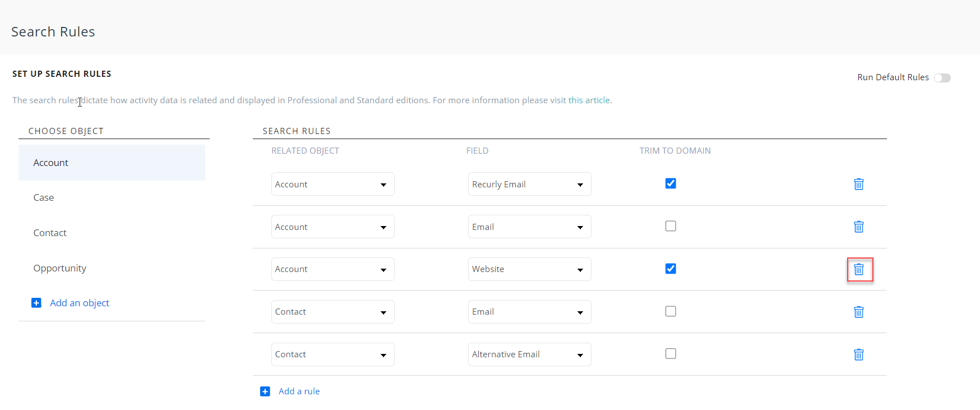
Task: Delete the Recurly Email rule with trash icon
Action: 858,184
